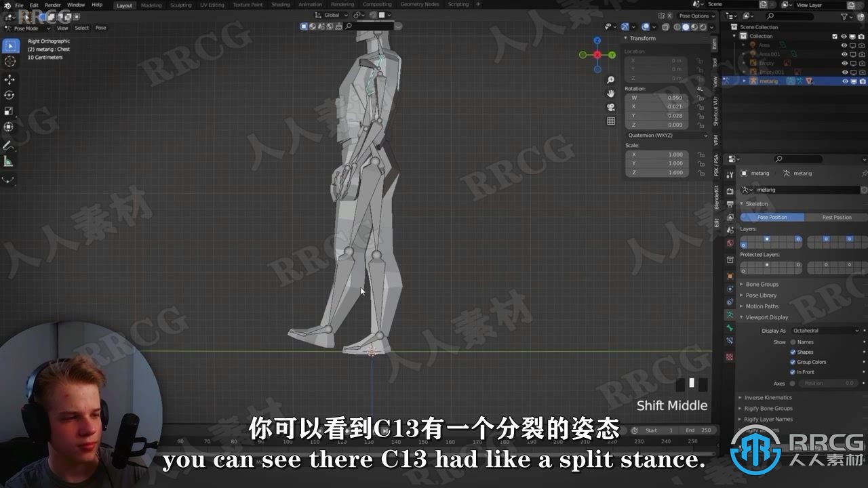Viewport: 868px width, 488px height.
Task: Choose the Move tool
Action: coord(9,80)
